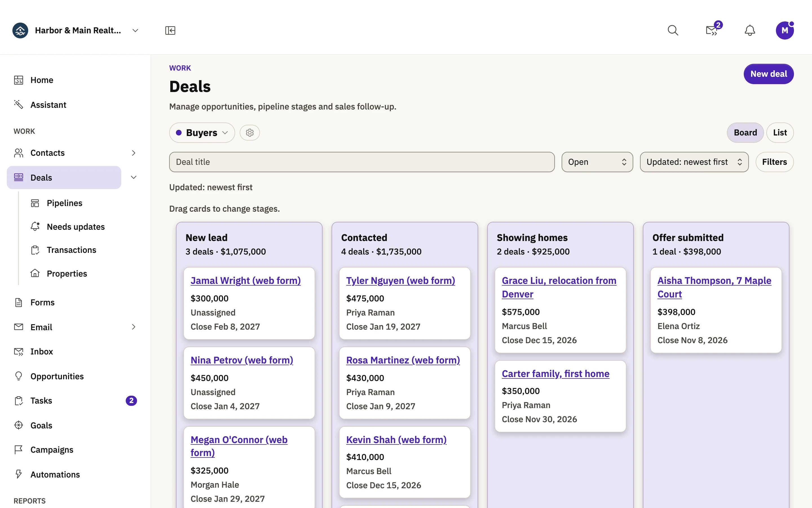Open the user avatar M menu

tap(785, 30)
